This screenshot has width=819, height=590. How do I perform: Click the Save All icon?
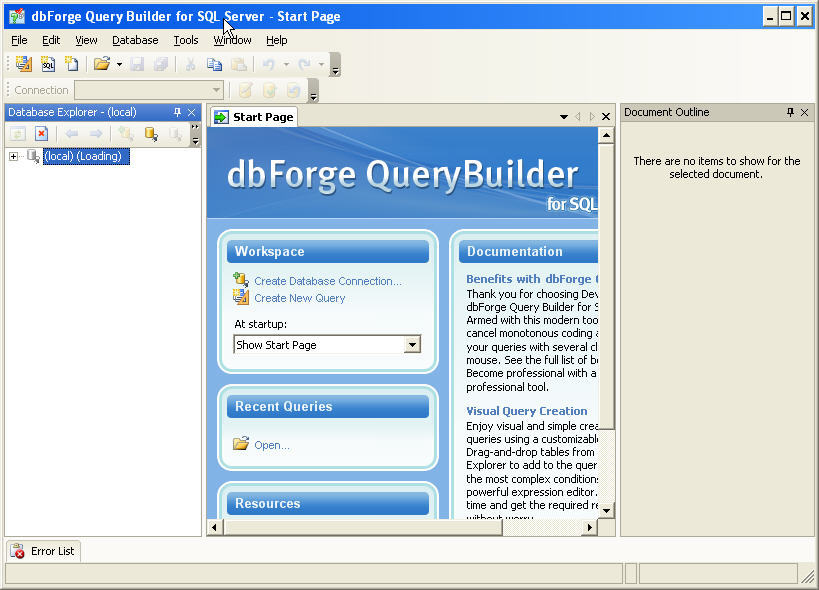[x=161, y=64]
